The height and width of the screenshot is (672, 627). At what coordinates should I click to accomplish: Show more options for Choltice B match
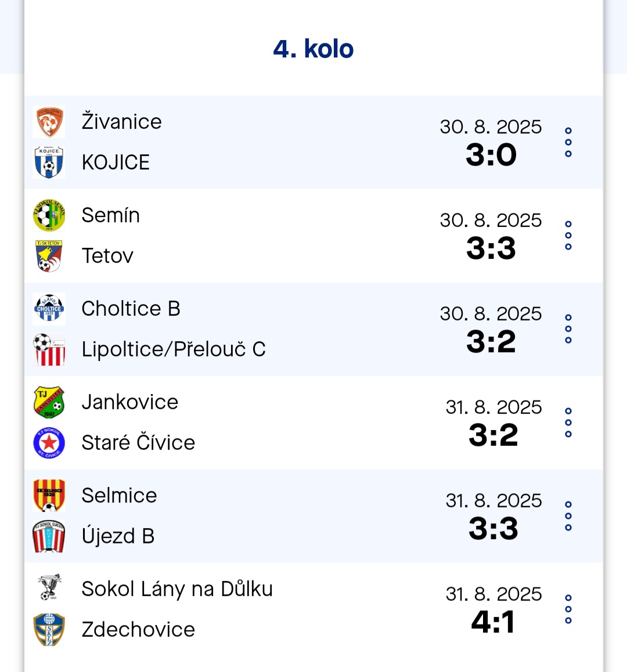(568, 329)
